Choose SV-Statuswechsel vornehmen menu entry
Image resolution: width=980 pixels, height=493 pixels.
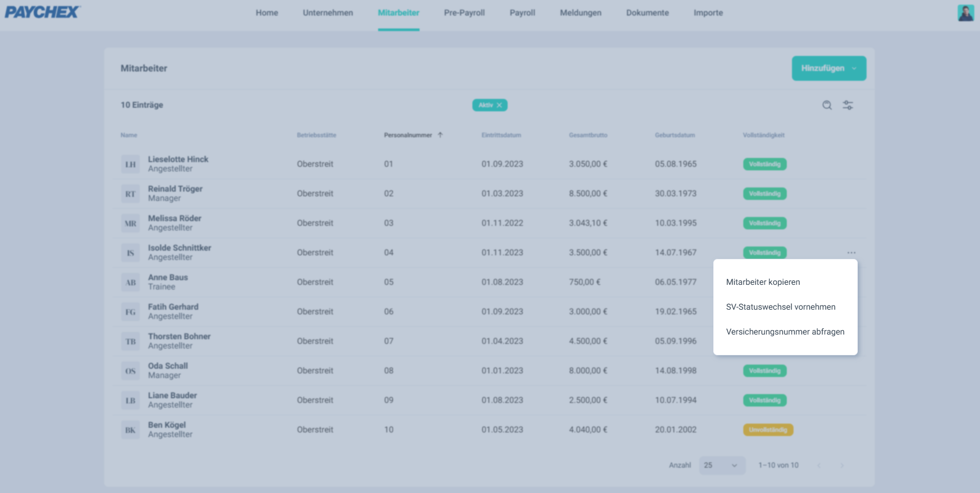(785, 307)
